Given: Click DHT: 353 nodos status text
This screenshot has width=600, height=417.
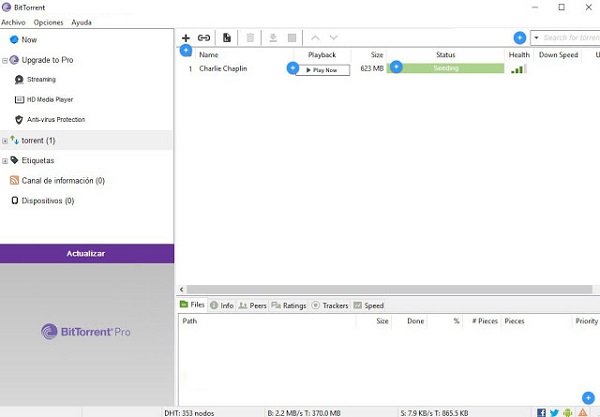Looking at the screenshot, I should click(189, 413).
